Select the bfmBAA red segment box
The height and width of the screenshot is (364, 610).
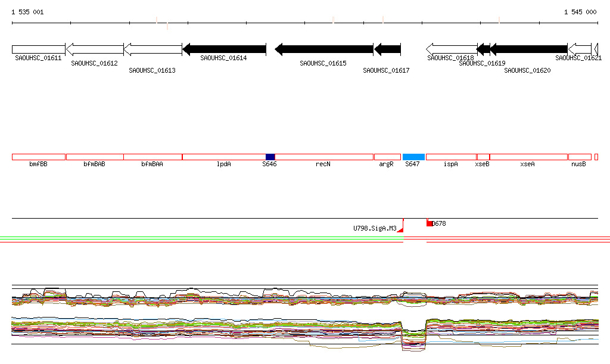click(x=153, y=157)
